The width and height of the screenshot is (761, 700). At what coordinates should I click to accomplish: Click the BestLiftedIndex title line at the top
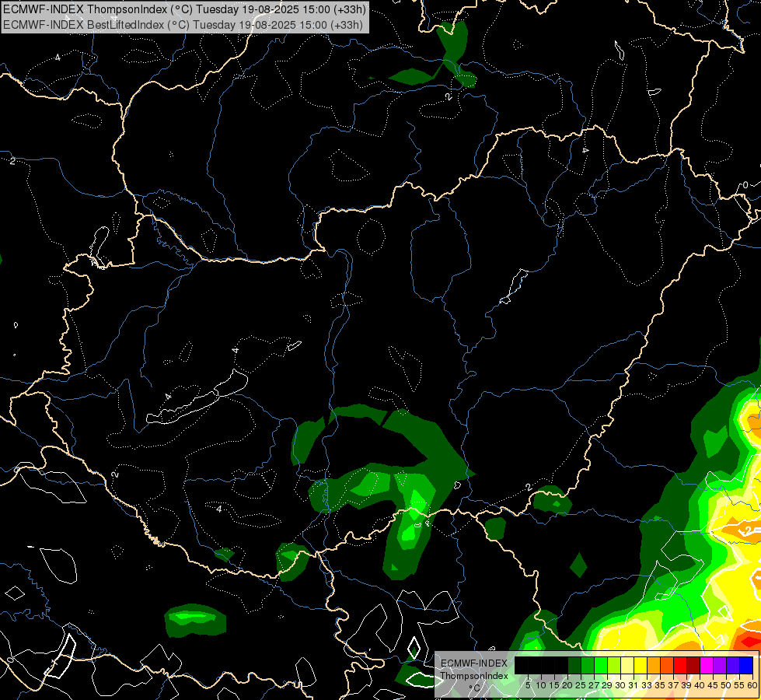(183, 24)
